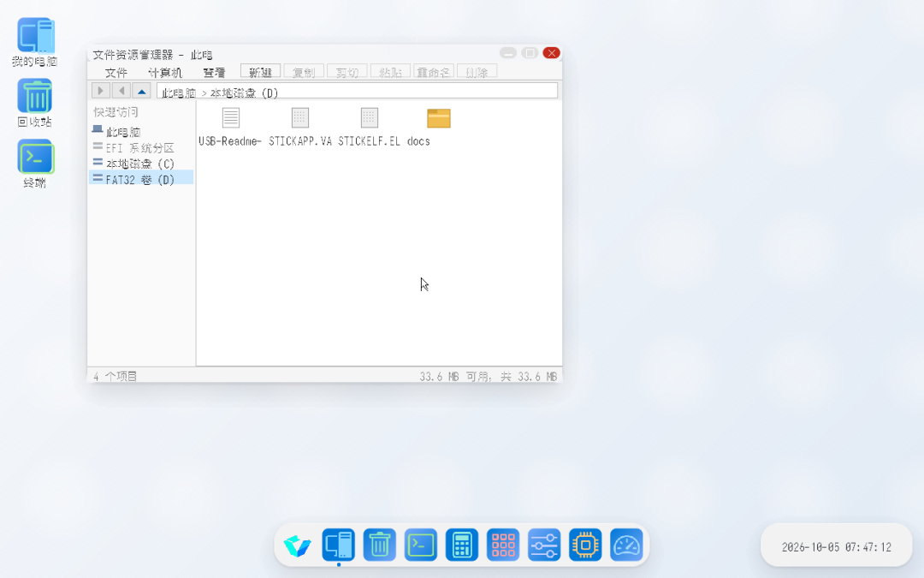Viewport: 924px width, 578px height.
Task: Maximize the file manager window
Action: [x=530, y=53]
